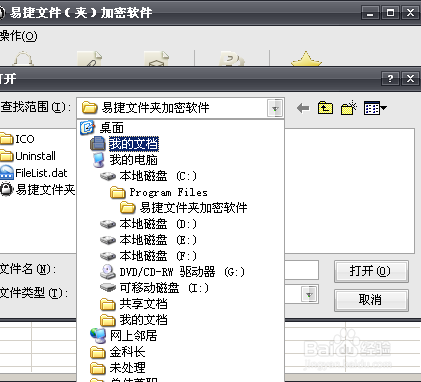Close the 打开 dialog
The width and height of the screenshot is (421, 382).
tap(410, 79)
